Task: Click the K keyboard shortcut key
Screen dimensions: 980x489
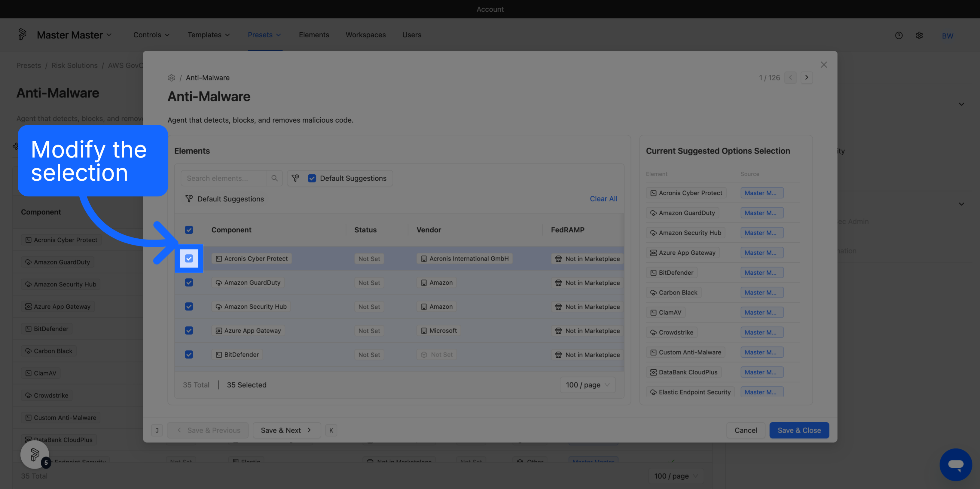Action: pos(331,430)
